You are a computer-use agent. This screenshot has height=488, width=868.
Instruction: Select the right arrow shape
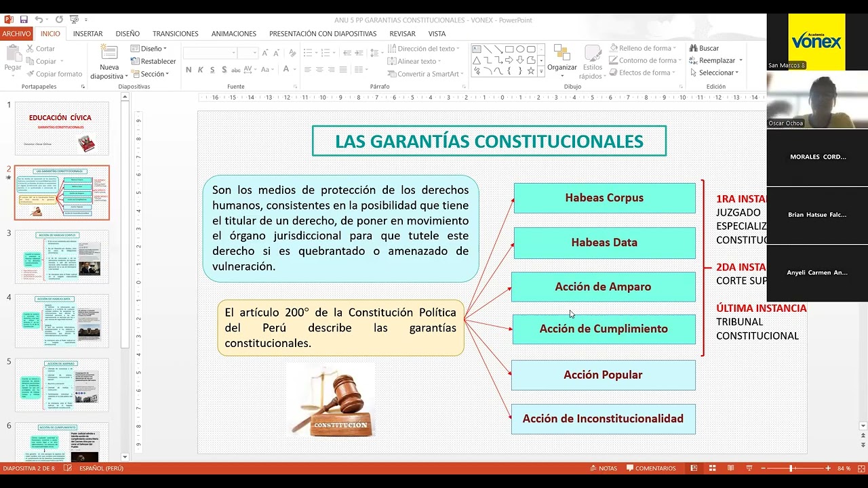pyautogui.click(x=509, y=60)
